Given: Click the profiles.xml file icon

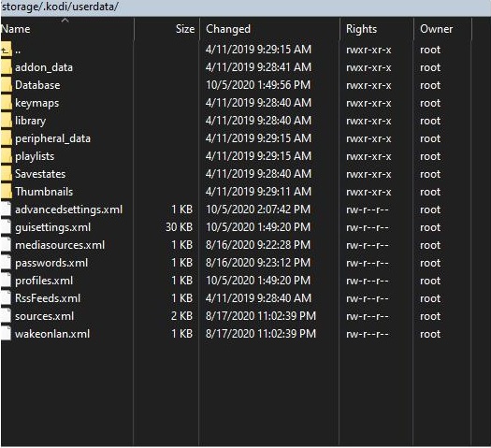Looking at the screenshot, I should (x=6, y=281).
